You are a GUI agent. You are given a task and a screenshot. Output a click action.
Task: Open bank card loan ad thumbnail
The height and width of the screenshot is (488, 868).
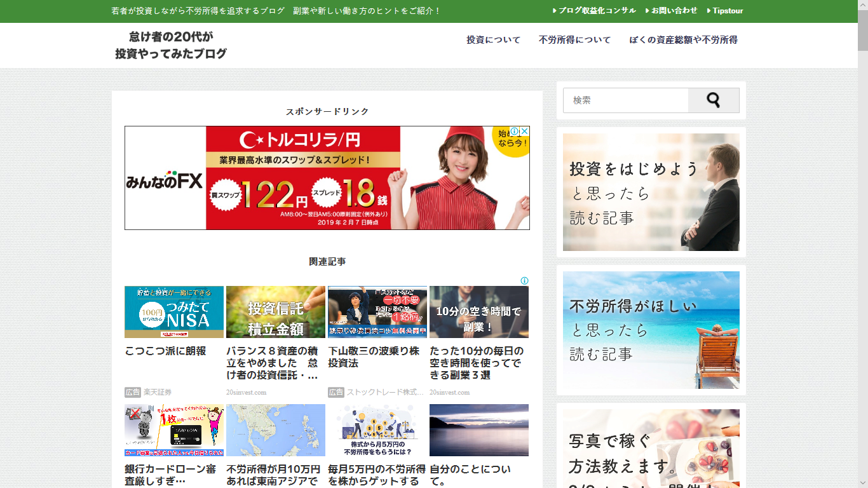point(174,430)
